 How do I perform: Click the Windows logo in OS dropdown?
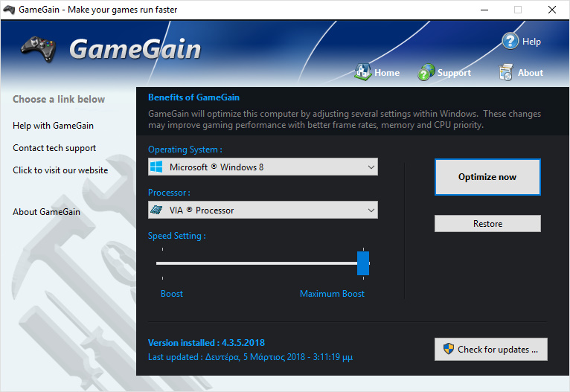coord(156,167)
